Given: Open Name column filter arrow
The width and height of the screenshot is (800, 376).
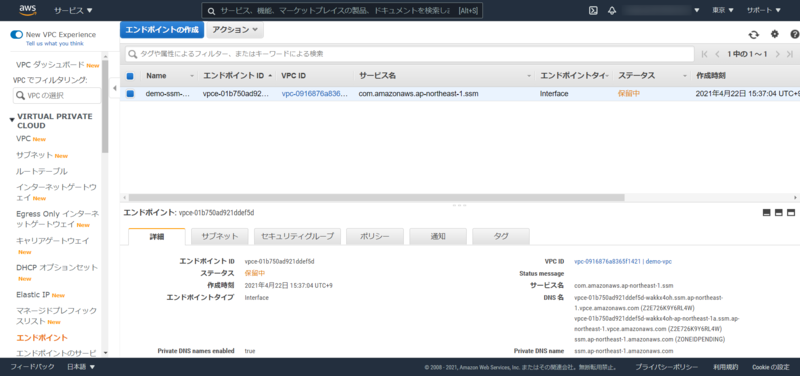Looking at the screenshot, I should [x=192, y=76].
